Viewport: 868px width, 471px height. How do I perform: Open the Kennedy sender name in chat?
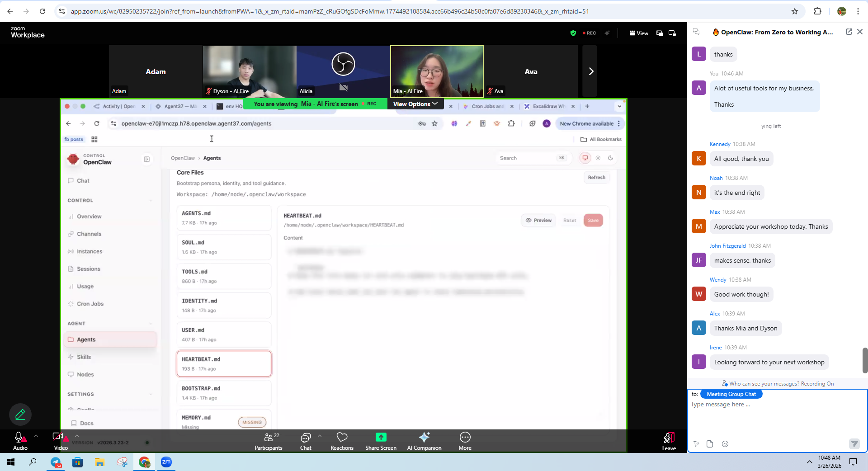720,144
